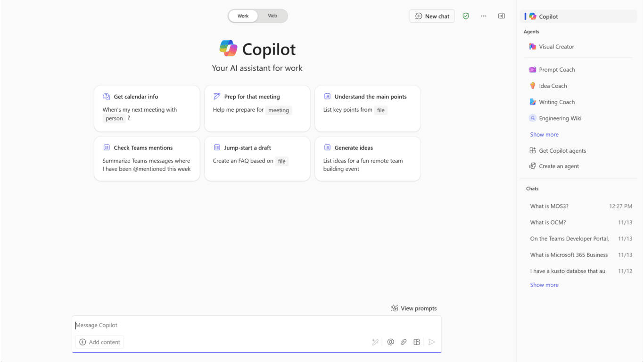This screenshot has width=644, height=362.
Task: Expand Show more under Chats list
Action: coord(544,285)
